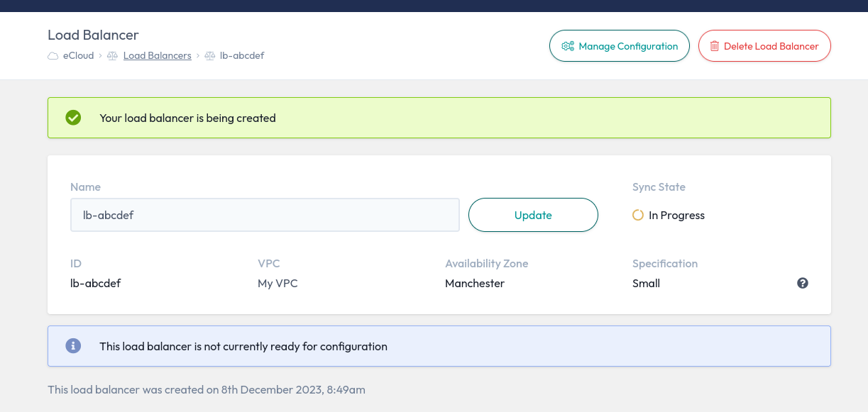Click the blue info icon in notice

click(x=73, y=346)
